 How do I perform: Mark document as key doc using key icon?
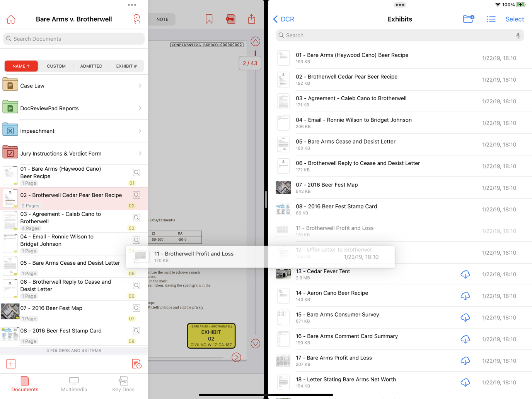click(230, 19)
